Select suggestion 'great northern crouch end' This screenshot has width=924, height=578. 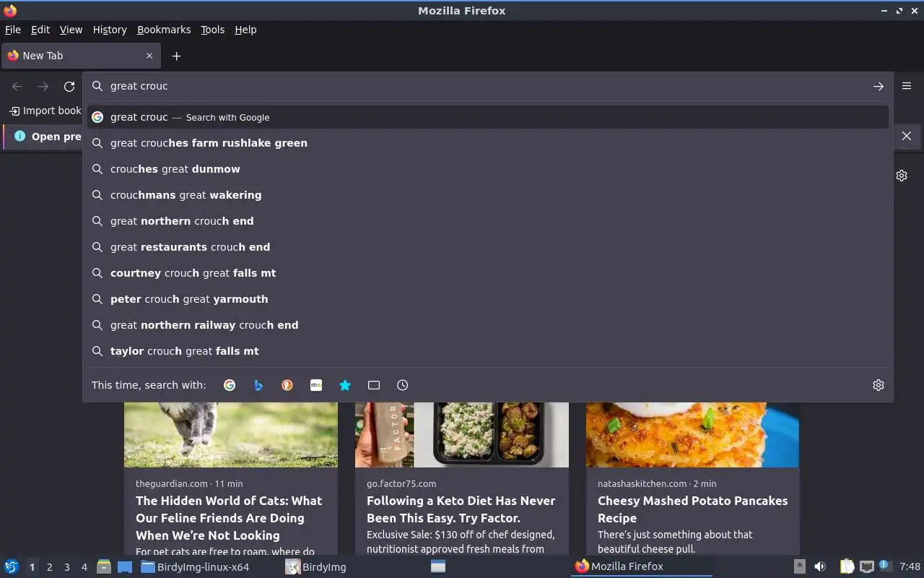point(487,221)
